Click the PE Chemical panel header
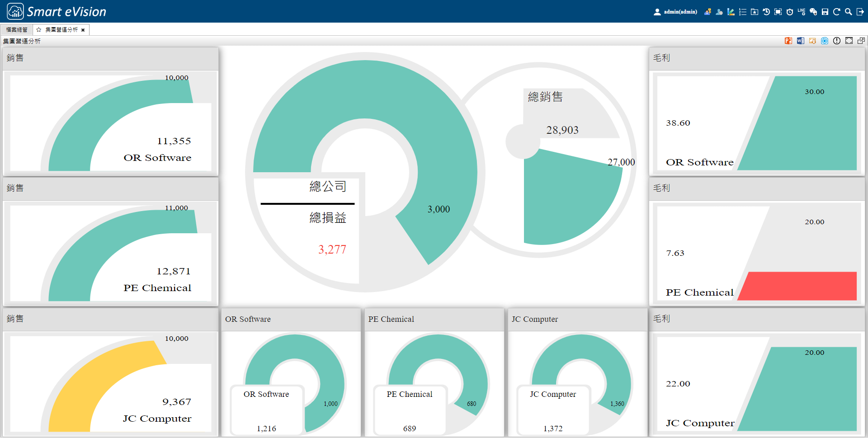Viewport: 868px width, 438px height. point(434,319)
